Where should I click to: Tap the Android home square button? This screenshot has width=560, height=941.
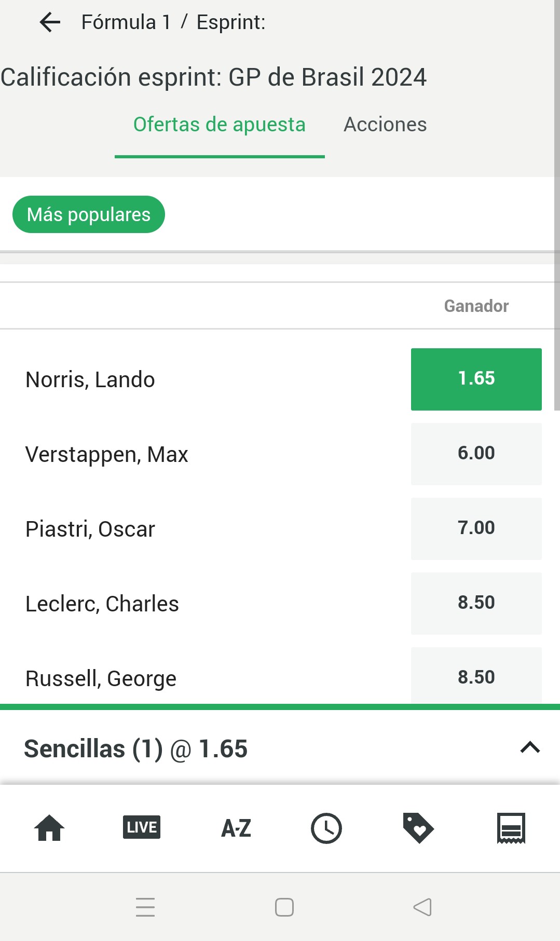tap(284, 907)
